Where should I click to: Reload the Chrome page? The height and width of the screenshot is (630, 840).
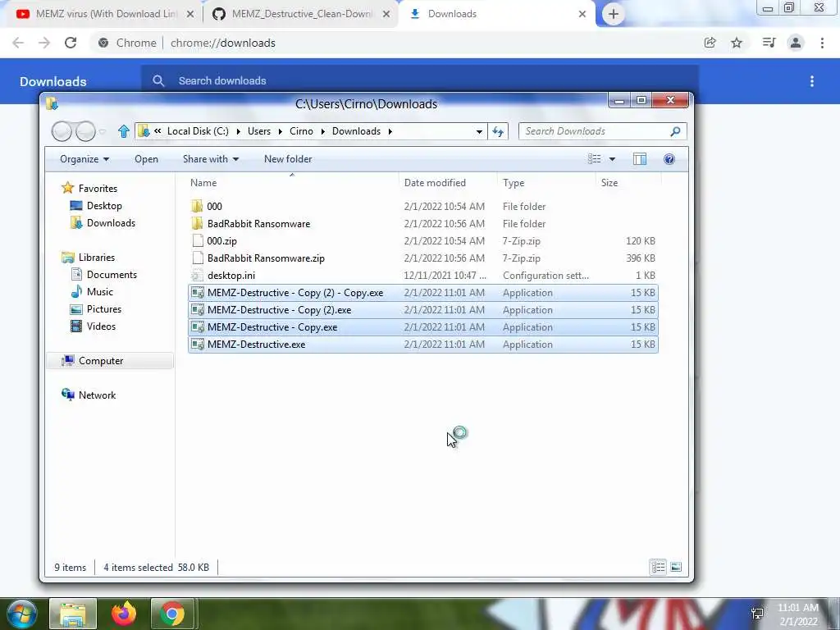click(x=71, y=43)
